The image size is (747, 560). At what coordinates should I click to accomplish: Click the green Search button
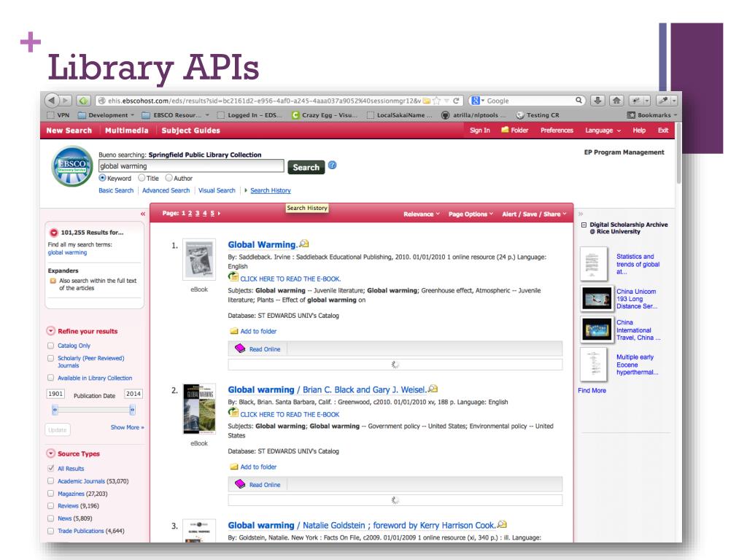(306, 167)
